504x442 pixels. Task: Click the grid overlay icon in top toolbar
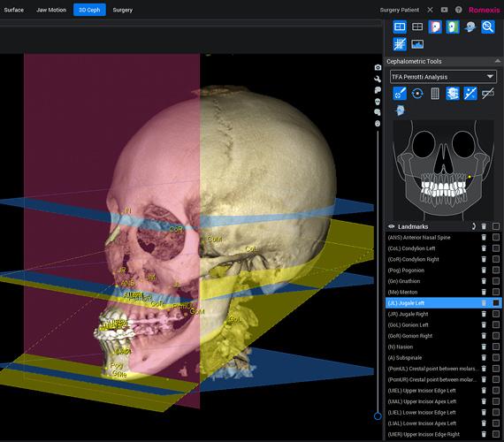(x=400, y=44)
